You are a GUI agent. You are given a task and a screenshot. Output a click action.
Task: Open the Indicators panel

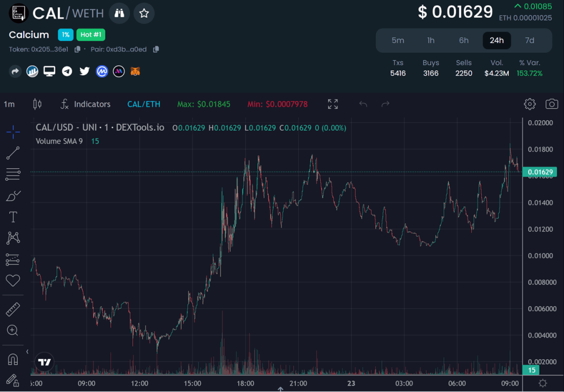[x=85, y=104]
